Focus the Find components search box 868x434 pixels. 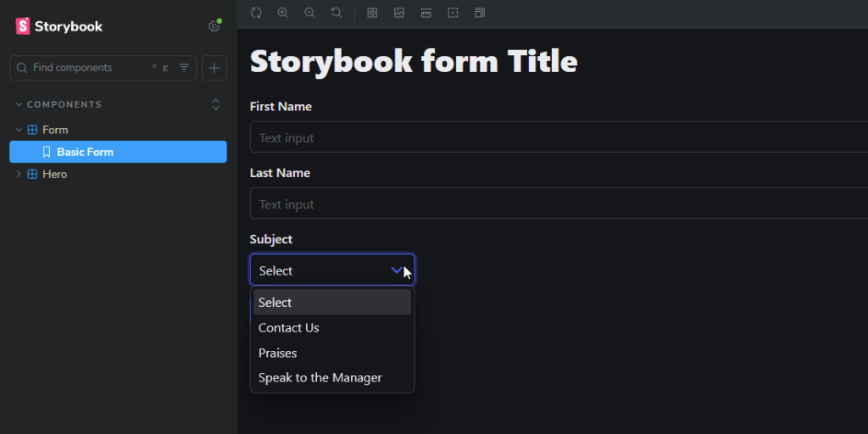coord(92,68)
